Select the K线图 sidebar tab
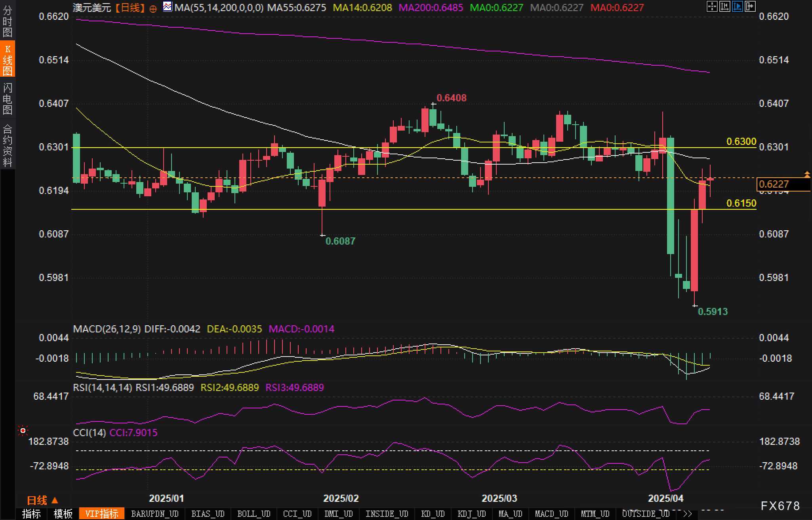The width and height of the screenshot is (812, 520). (x=7, y=59)
